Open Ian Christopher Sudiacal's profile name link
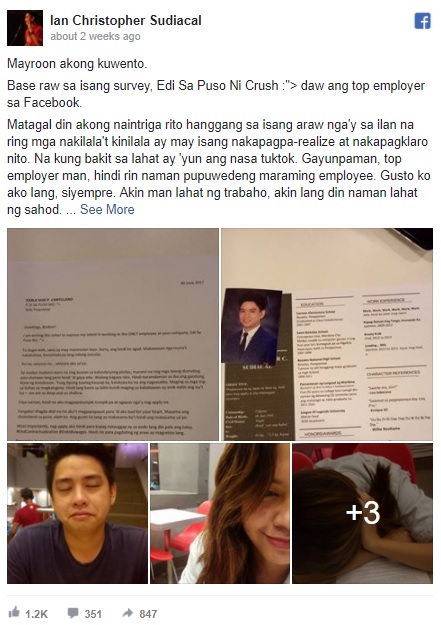The width and height of the screenshot is (441, 625). pos(126,20)
